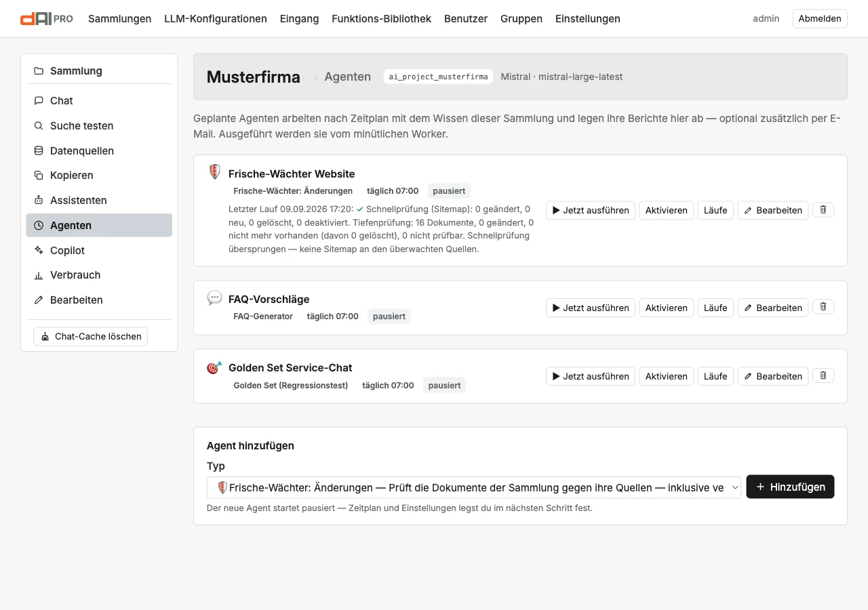This screenshot has height=610, width=868.
Task: Remove Golden Set Service-Chat with trash icon
Action: point(823,375)
